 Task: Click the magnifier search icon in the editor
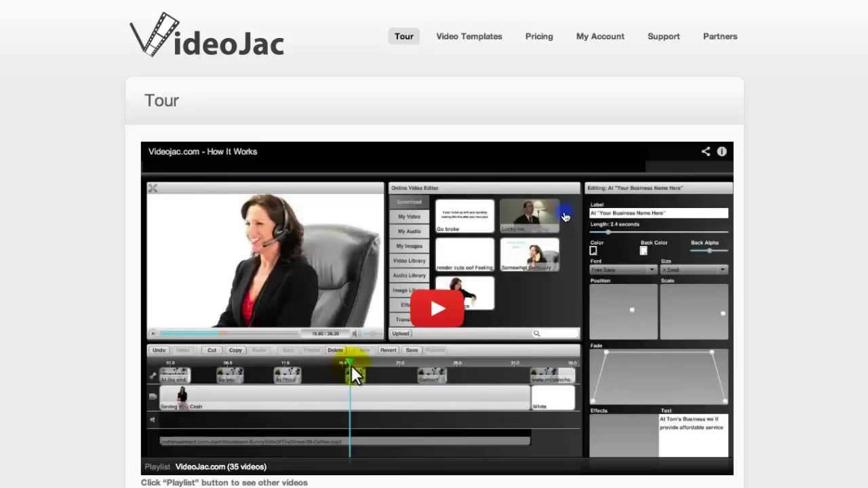tap(536, 333)
